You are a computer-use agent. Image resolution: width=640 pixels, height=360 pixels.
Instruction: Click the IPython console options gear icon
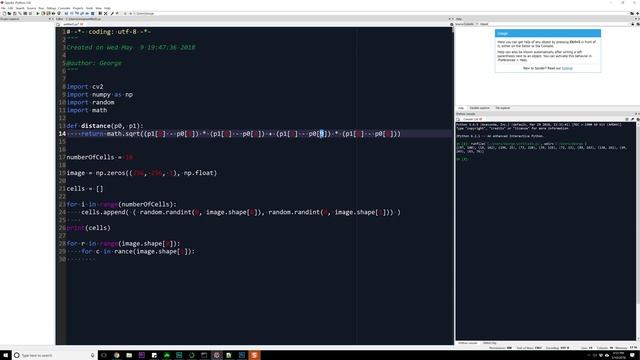tap(638, 119)
